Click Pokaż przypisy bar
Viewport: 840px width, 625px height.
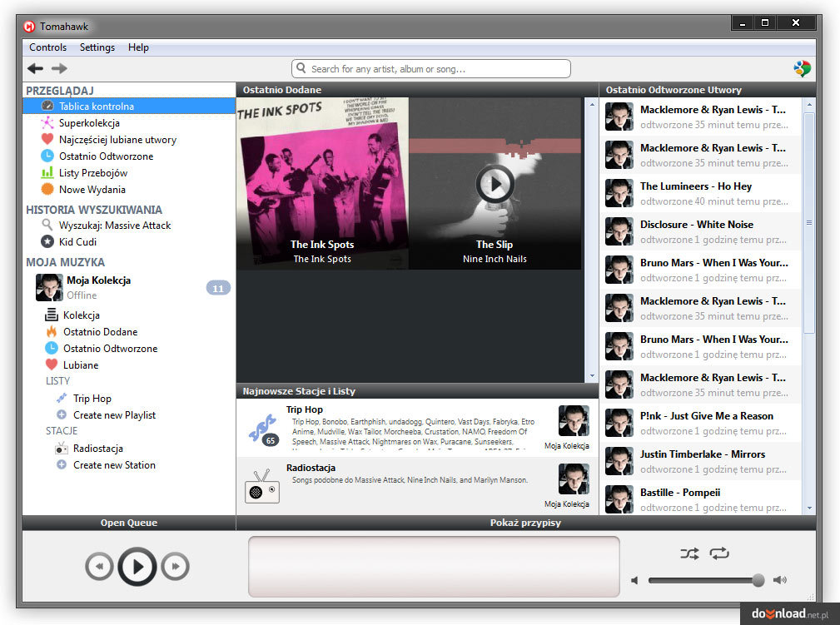(525, 523)
